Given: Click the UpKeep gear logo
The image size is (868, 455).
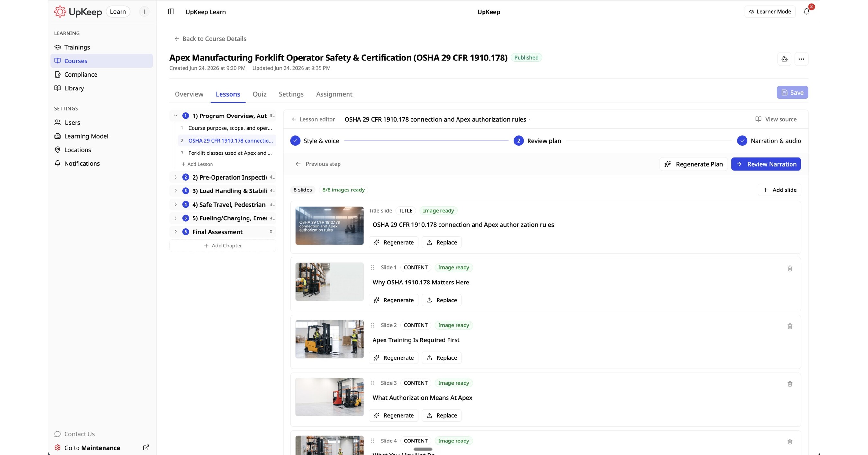Looking at the screenshot, I should click(60, 12).
